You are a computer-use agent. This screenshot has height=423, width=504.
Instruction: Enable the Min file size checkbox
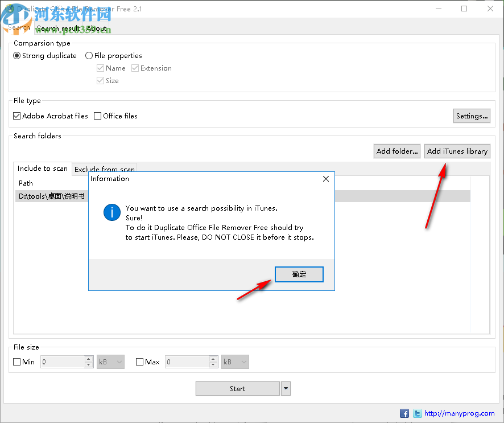17,362
